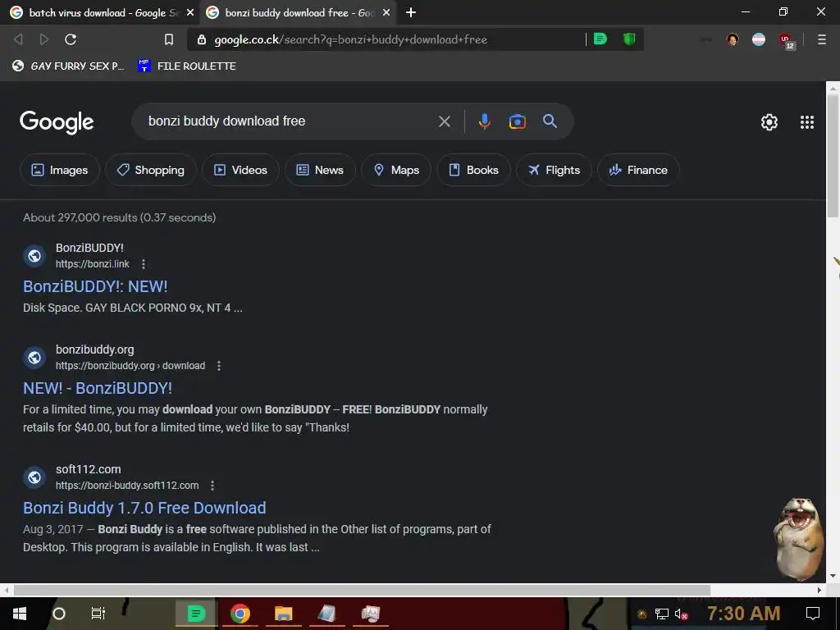Click the favicon beside bonzibuddy.org result
840x630 pixels.
click(34, 358)
